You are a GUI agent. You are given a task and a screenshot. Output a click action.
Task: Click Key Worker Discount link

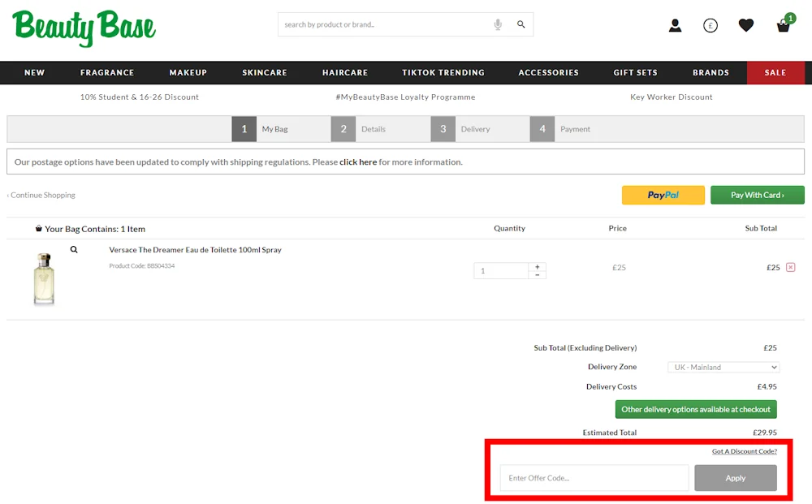click(x=672, y=97)
